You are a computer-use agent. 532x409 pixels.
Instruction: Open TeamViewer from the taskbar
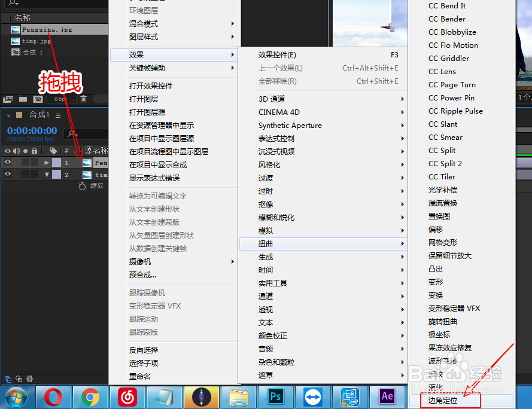[x=312, y=397]
